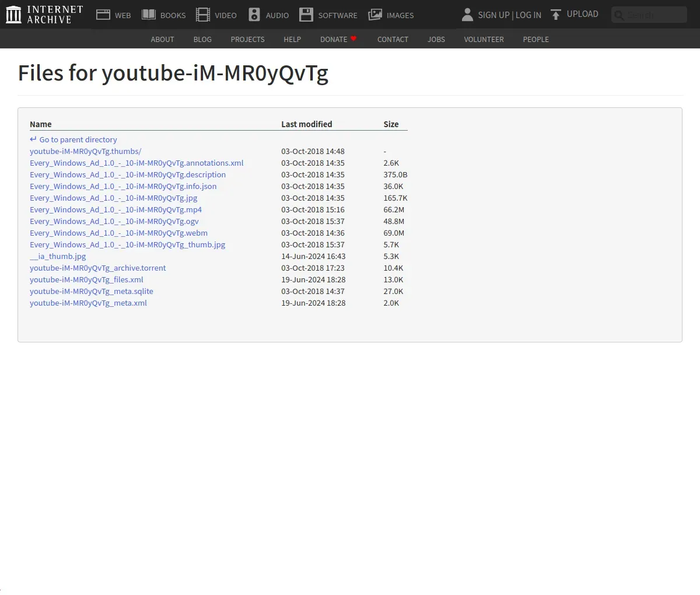
Task: Click Go to parent directory link
Action: (x=78, y=139)
